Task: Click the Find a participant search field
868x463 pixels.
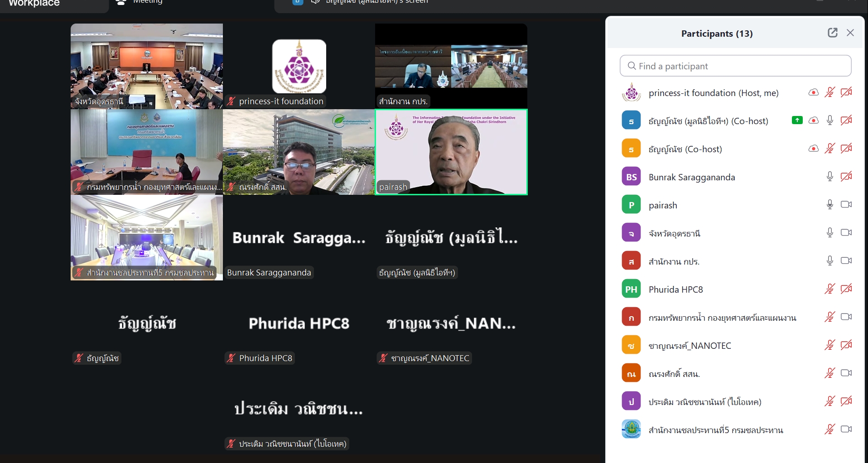Action: coord(735,66)
